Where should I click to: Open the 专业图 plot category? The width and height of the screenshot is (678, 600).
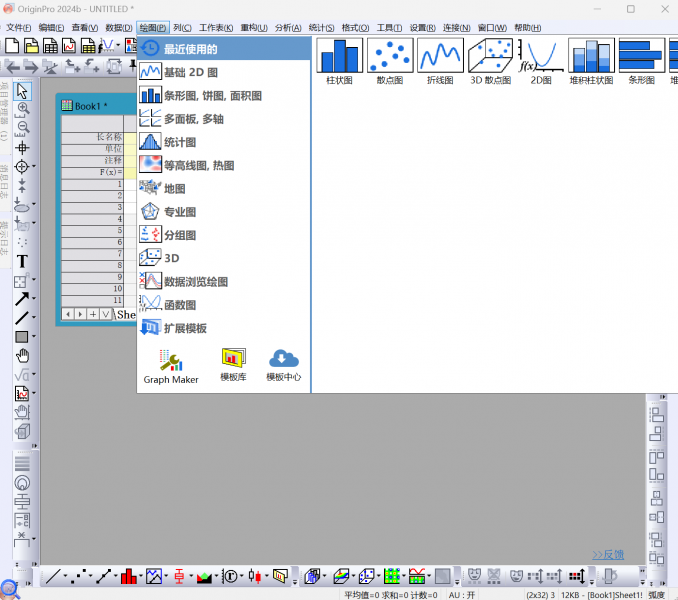click(224, 212)
